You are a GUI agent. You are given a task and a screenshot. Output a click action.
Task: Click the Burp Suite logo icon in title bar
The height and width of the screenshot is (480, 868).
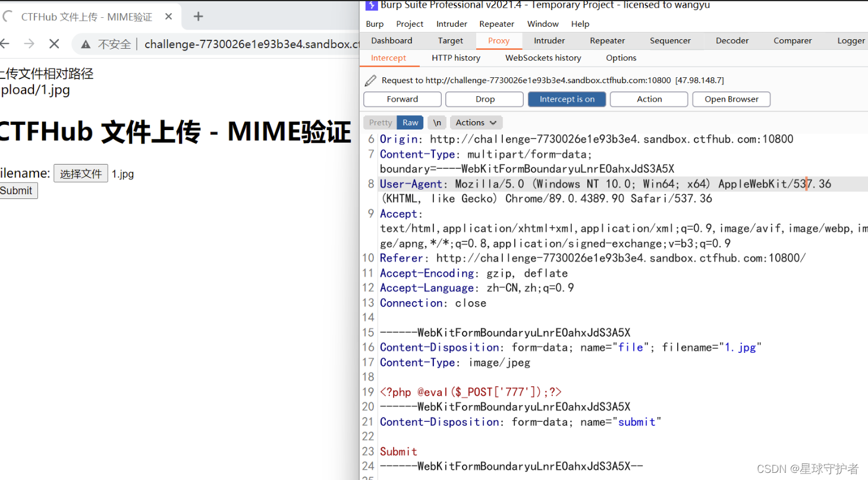click(x=372, y=5)
